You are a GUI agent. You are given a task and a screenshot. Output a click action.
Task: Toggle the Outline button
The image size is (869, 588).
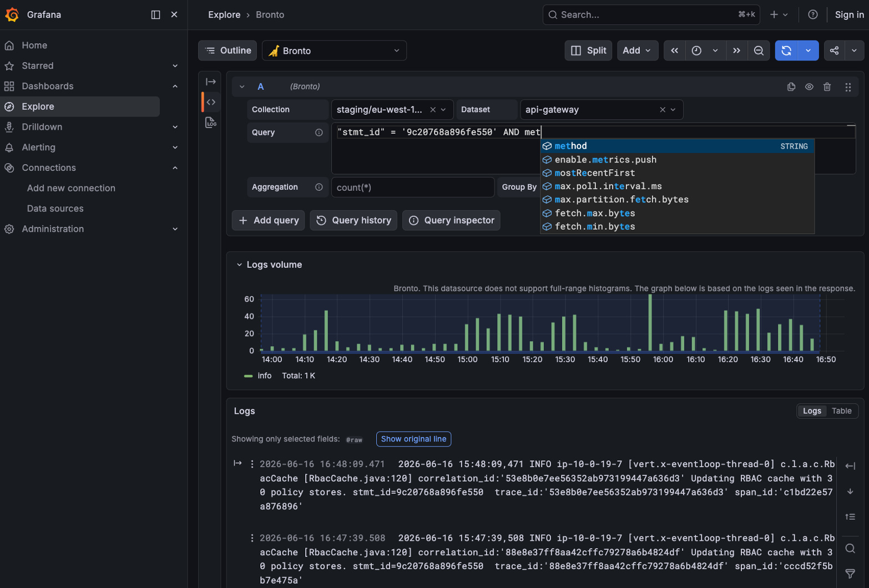[228, 50]
